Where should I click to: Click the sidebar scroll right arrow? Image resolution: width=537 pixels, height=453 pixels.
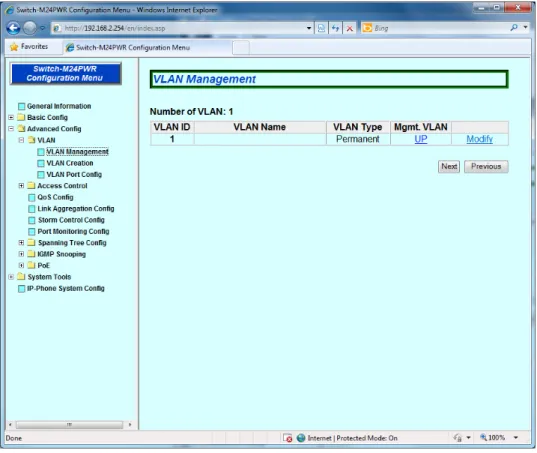click(130, 425)
